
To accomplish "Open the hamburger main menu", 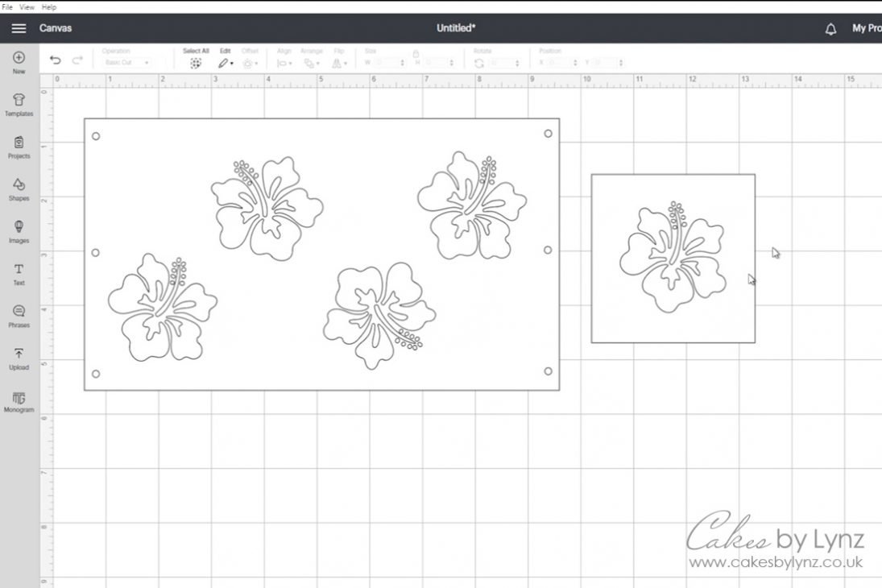I will (18, 28).
